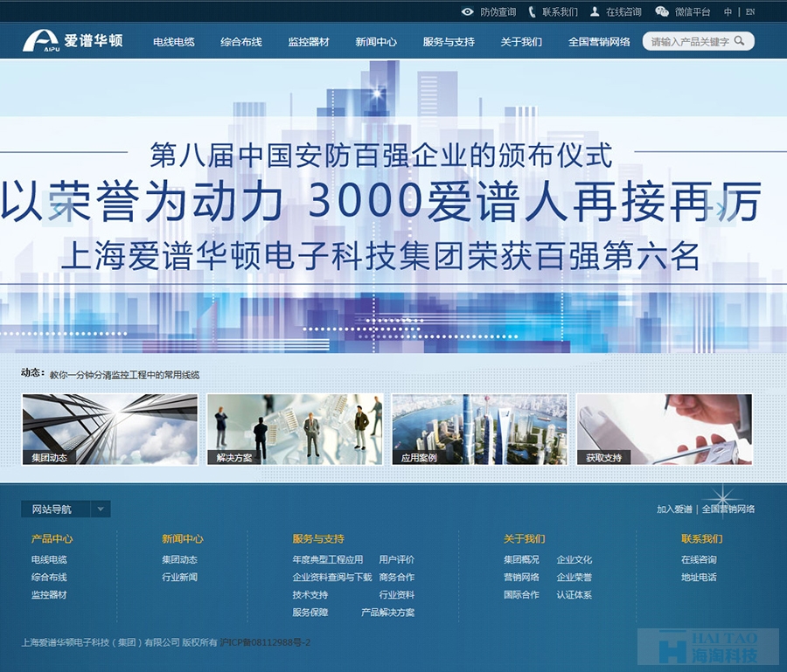Click footer link 集团概况

point(521,559)
